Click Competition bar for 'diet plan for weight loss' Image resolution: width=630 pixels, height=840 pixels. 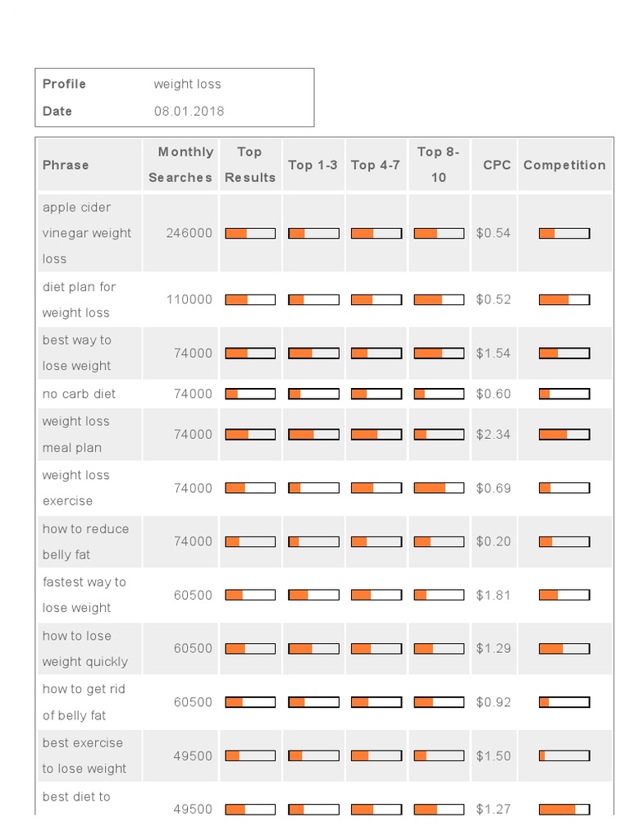[564, 299]
